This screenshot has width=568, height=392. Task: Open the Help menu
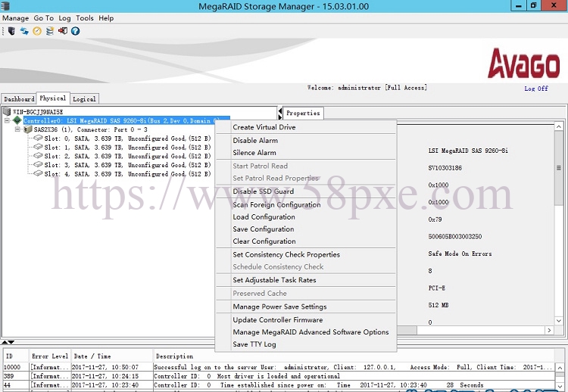pyautogui.click(x=106, y=18)
